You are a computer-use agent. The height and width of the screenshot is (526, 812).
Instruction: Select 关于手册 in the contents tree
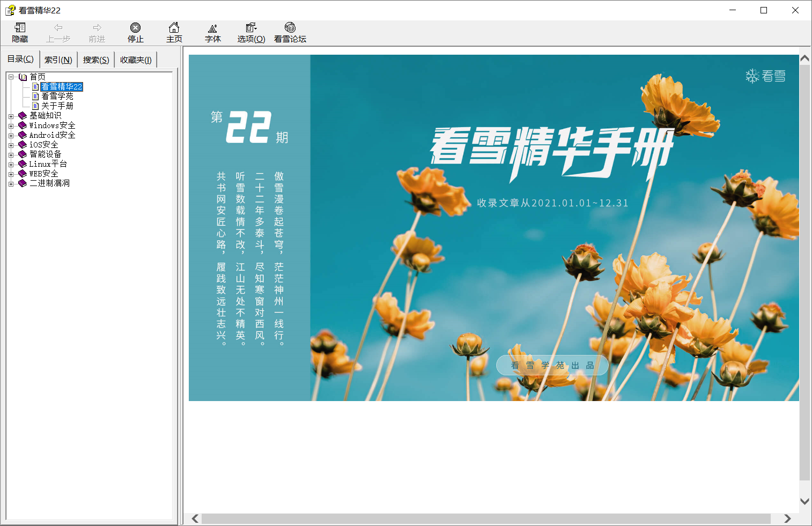tap(57, 106)
